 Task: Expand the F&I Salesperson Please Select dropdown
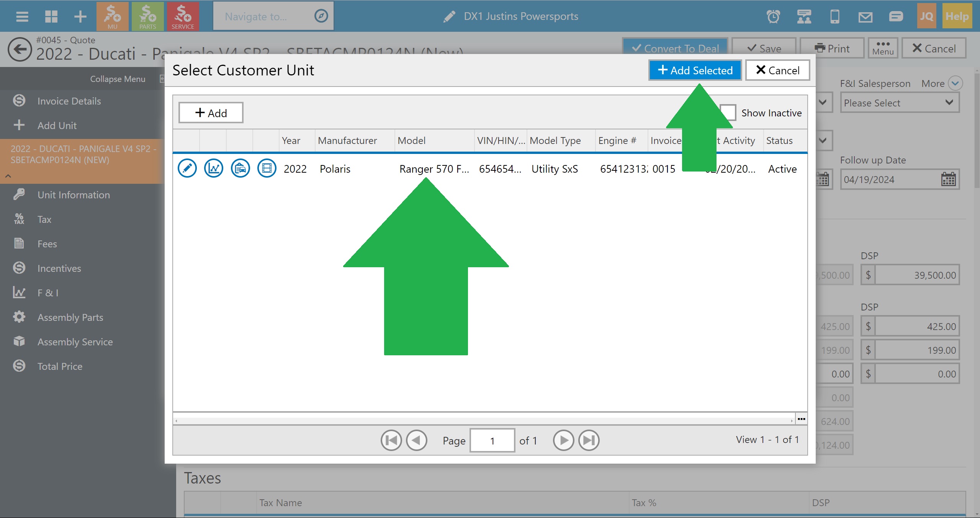[899, 103]
